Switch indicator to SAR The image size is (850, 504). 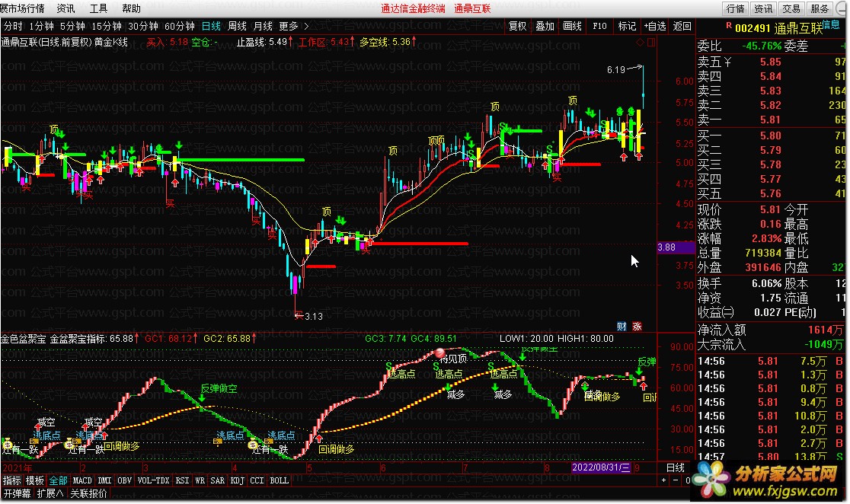[x=217, y=480]
